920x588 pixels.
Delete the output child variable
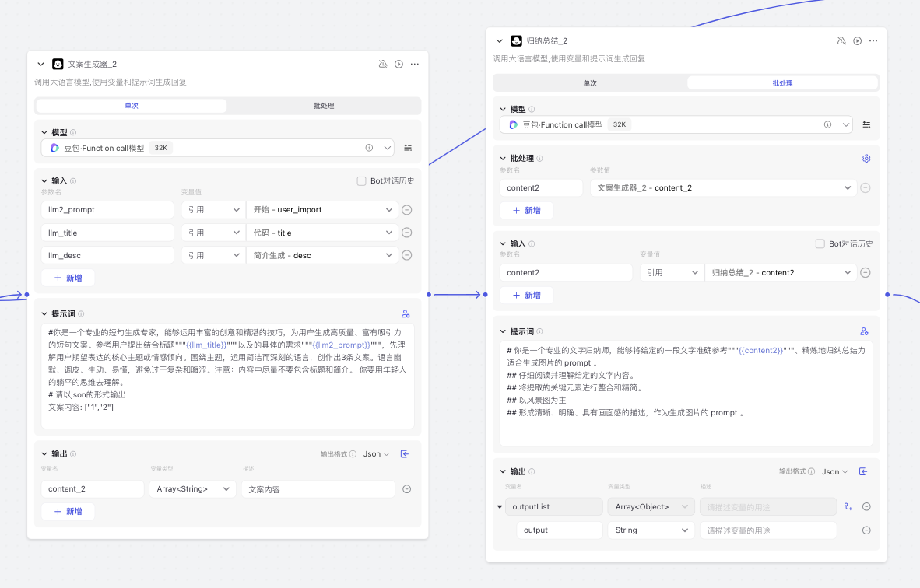click(x=866, y=530)
